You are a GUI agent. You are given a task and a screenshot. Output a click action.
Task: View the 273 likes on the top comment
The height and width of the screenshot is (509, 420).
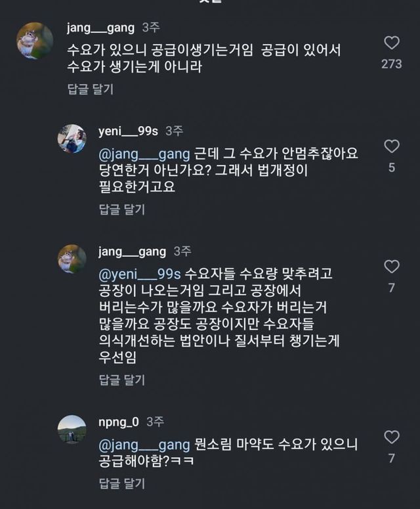[391, 64]
